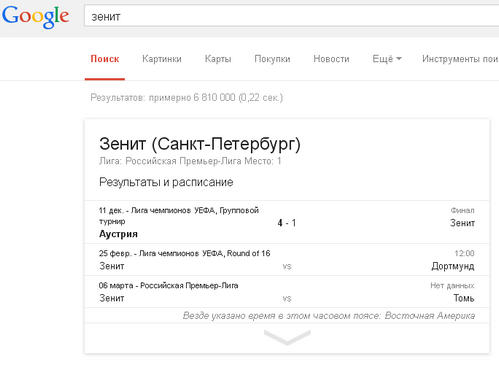The height and width of the screenshot is (365, 499).
Task: Switch to the Картинки tab
Action: pos(162,59)
